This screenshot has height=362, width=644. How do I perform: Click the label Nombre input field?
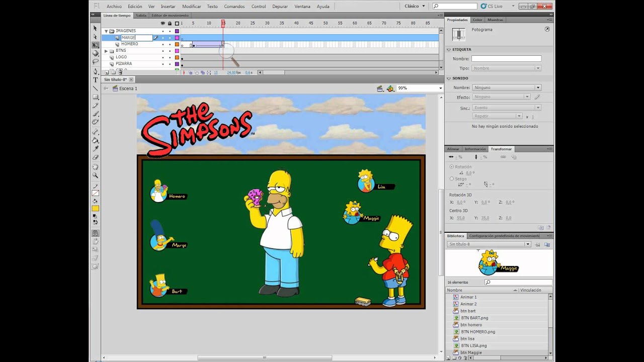pyautogui.click(x=506, y=59)
